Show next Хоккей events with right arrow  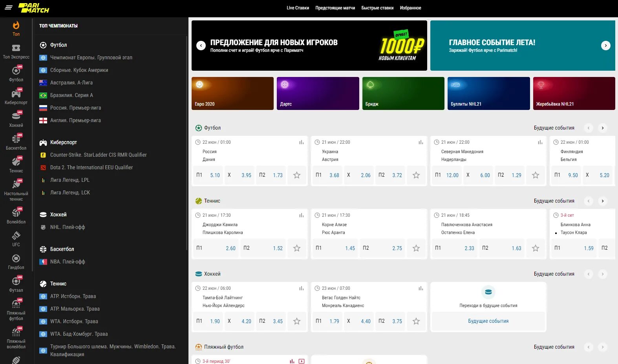coord(603,274)
